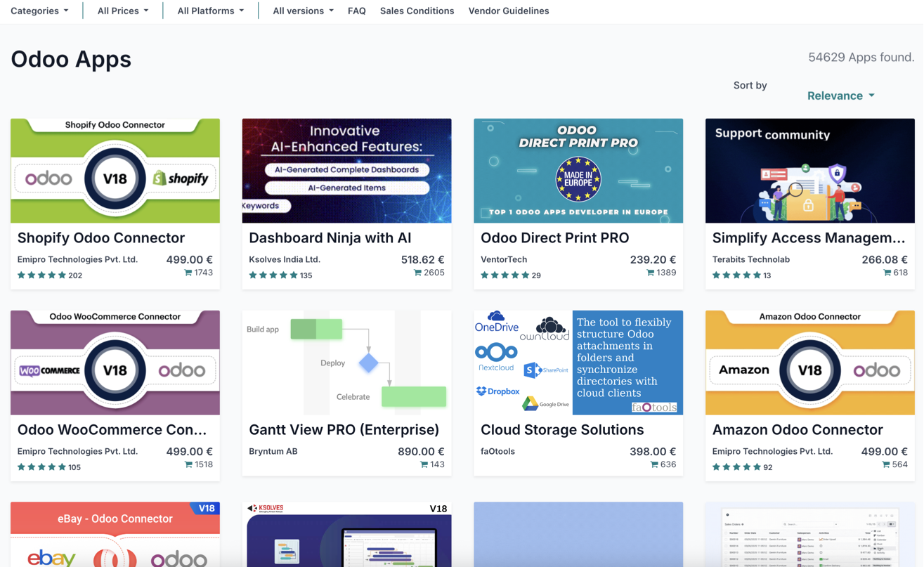Click vendor name Bryntum AB
Viewport: 924px width, 567px height.
(273, 451)
